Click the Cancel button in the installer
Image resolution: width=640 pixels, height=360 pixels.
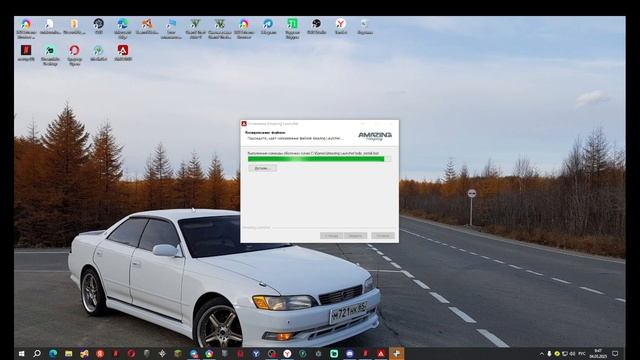pyautogui.click(x=382, y=236)
